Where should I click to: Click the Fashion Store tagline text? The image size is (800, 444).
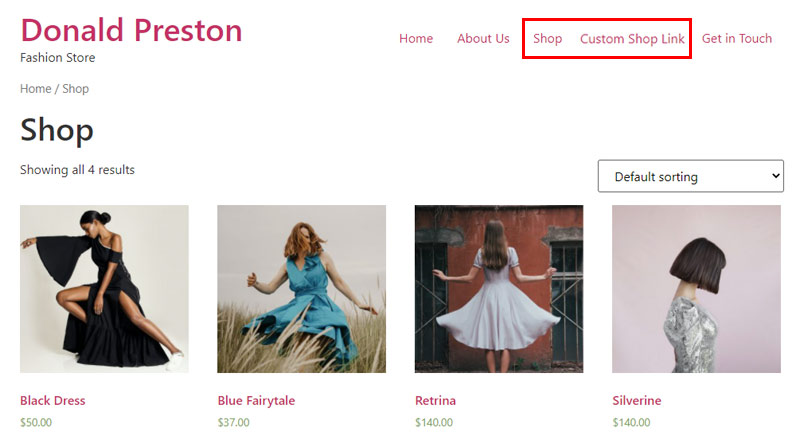pyautogui.click(x=58, y=58)
